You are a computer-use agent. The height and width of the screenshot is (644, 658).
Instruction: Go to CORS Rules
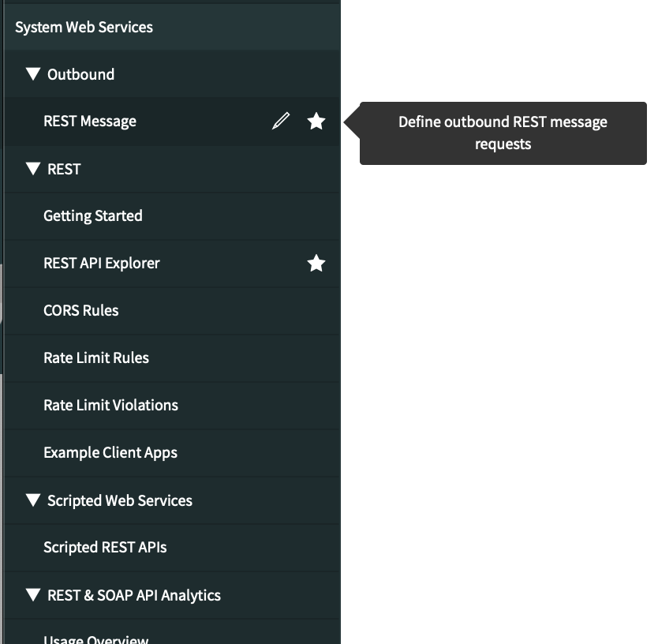coord(81,311)
